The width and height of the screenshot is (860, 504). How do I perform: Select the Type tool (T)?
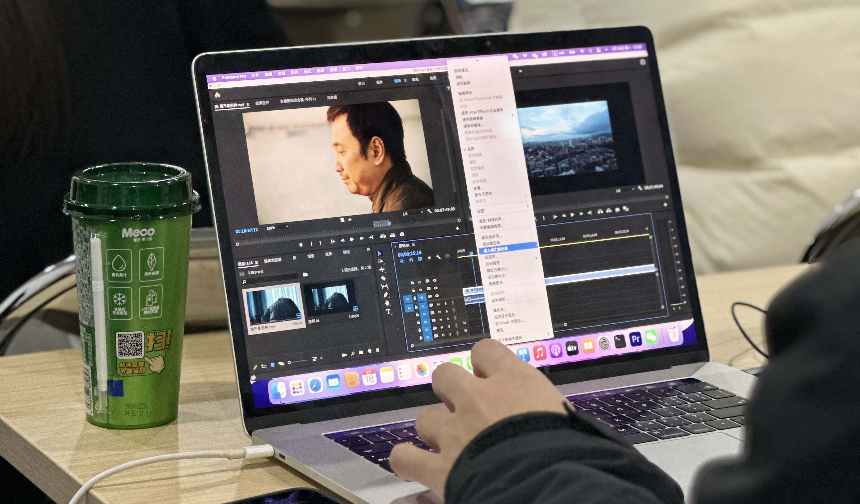coord(388,311)
